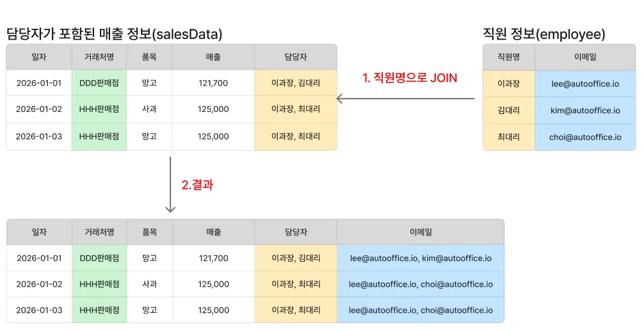Click the red '1. 직원명으로 JOIN' label

tap(410, 78)
